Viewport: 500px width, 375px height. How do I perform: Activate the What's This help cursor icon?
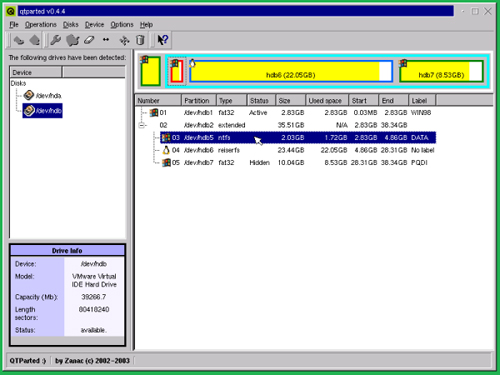pos(163,40)
